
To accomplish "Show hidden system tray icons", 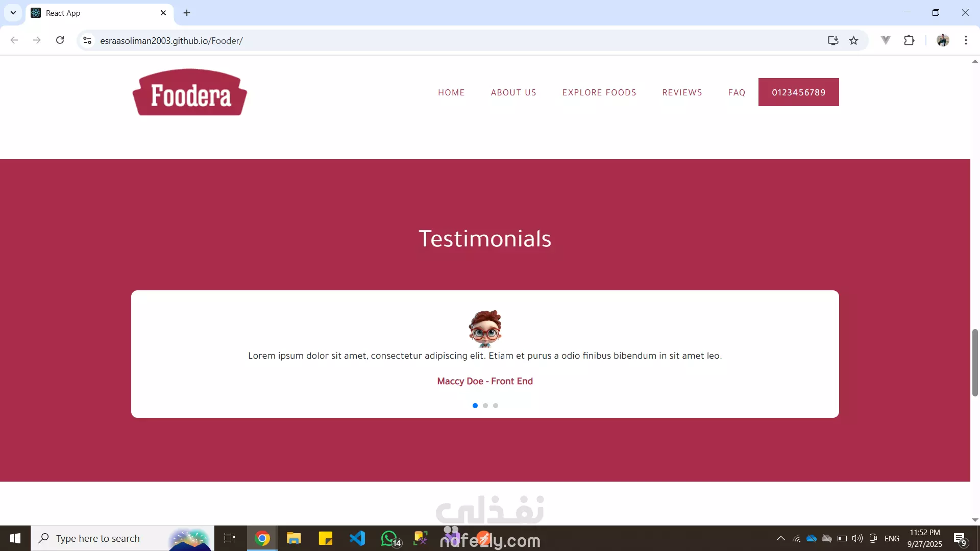I will click(x=780, y=538).
